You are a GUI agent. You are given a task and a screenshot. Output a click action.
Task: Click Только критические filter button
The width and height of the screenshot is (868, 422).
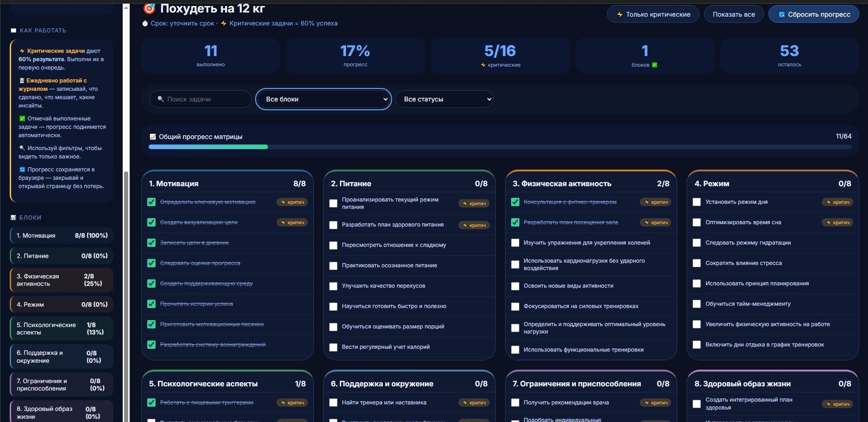[x=653, y=14]
